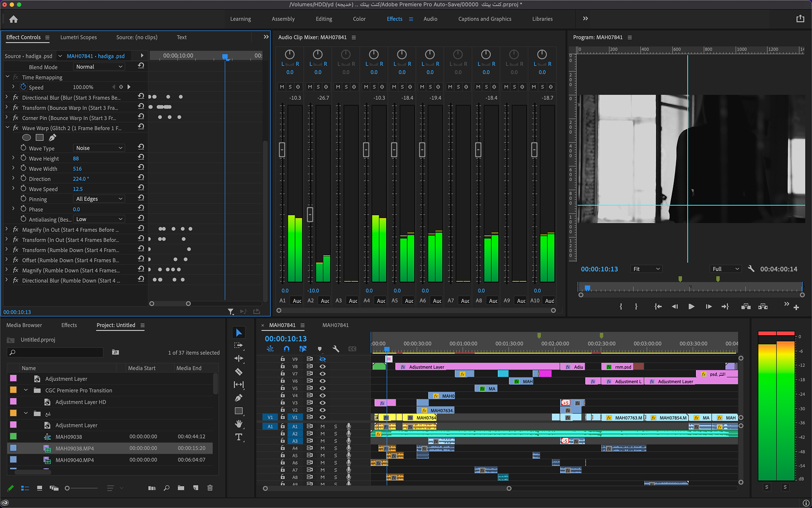Open the Full playback resolution dropdown
This screenshot has height=508, width=812.
726,269
